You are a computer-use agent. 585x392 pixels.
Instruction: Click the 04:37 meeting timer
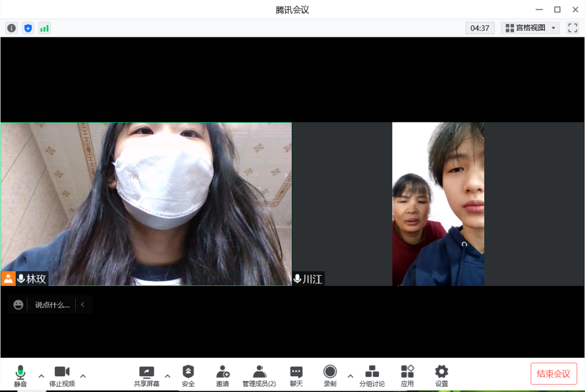pos(480,28)
